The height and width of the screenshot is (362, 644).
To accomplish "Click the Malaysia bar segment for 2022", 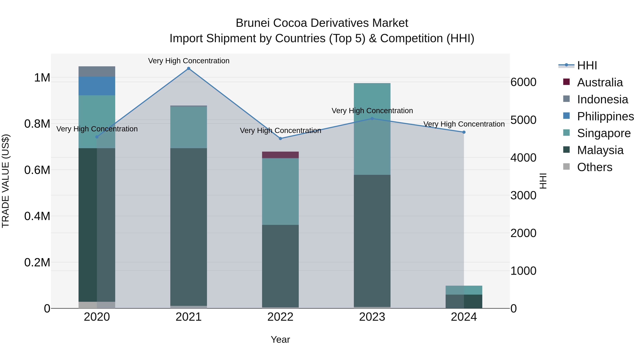I will coord(280,266).
